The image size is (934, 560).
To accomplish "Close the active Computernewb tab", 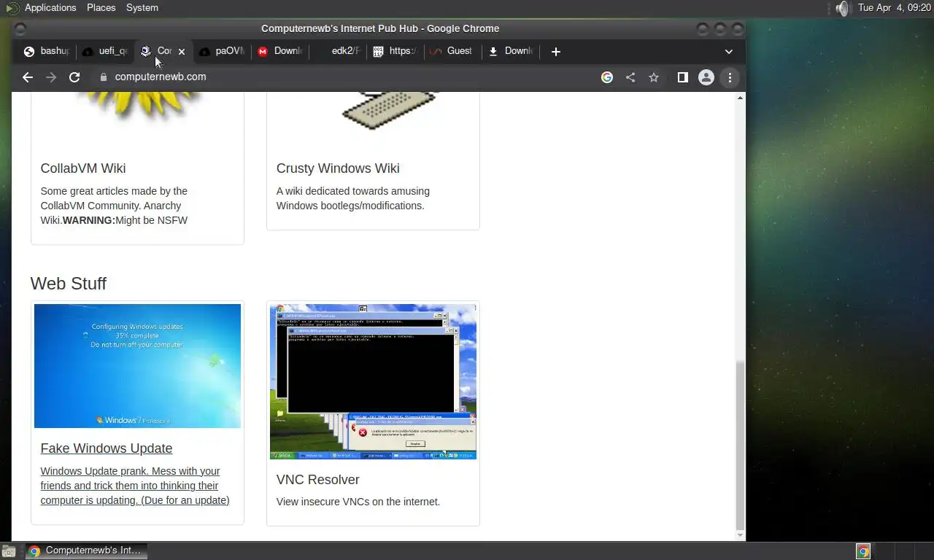I will 182,52.
